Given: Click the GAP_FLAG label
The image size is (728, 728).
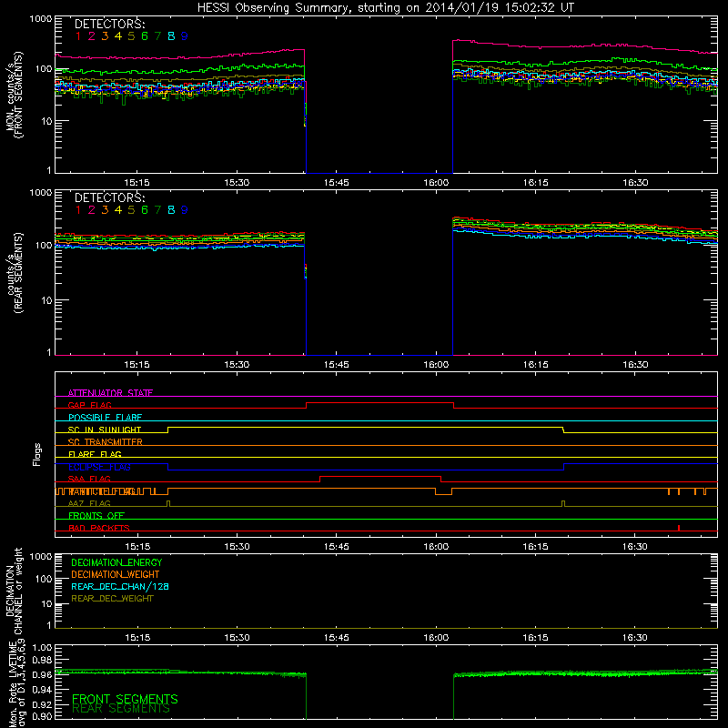Looking at the screenshot, I should coord(89,405).
